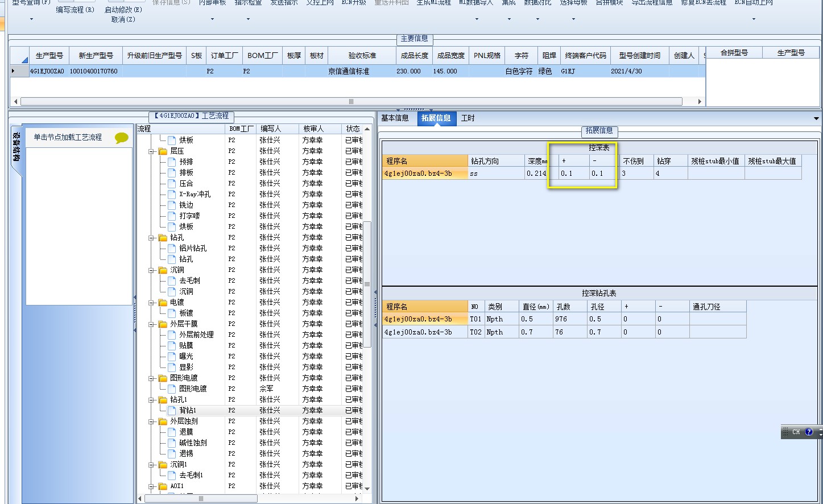Click the document icon of 铝片钻孔
The image size is (823, 504).
coord(172,249)
